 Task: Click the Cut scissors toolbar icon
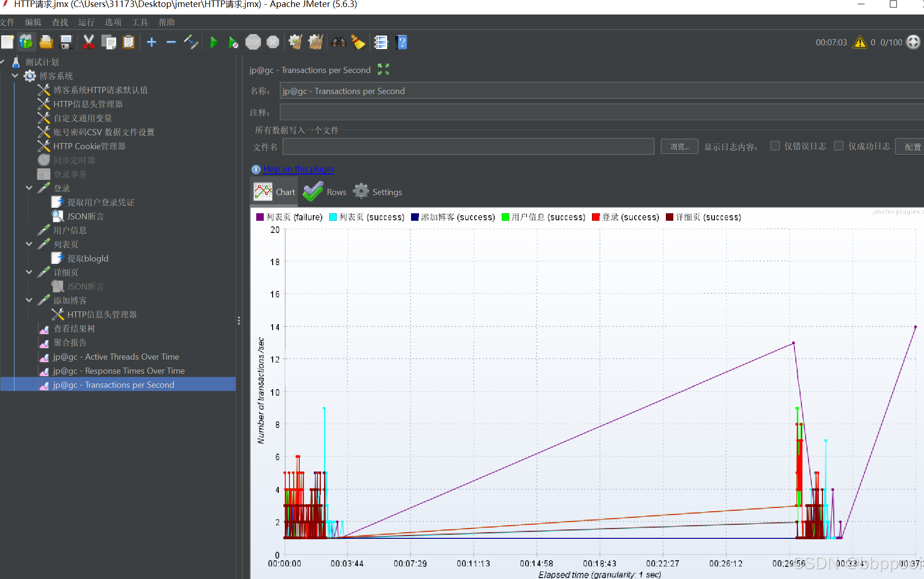tap(88, 43)
